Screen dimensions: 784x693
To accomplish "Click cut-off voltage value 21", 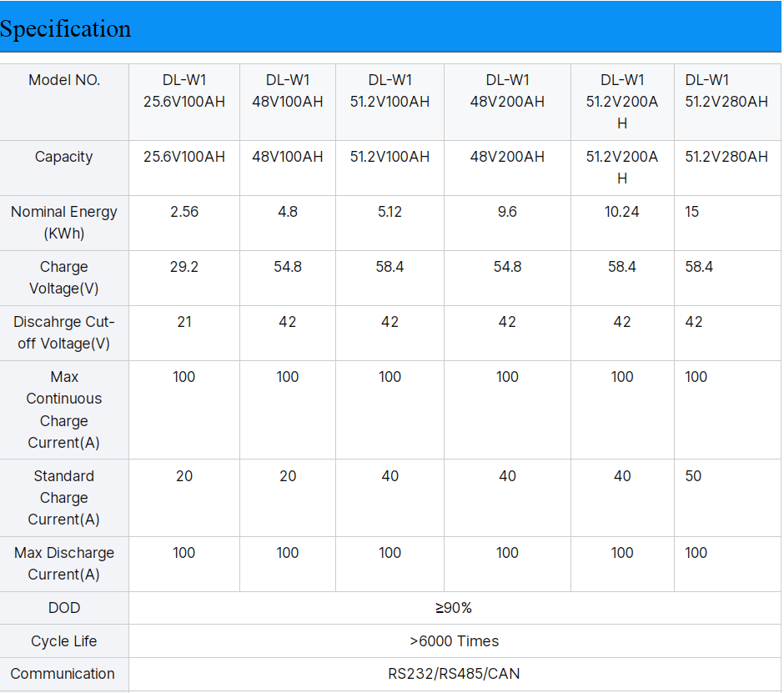I will tap(184, 322).
